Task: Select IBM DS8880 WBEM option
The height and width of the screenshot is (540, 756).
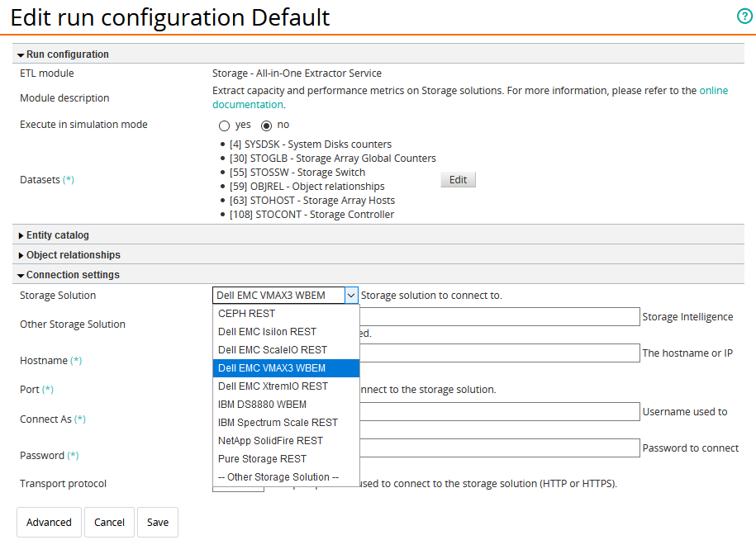Action: pyautogui.click(x=262, y=405)
